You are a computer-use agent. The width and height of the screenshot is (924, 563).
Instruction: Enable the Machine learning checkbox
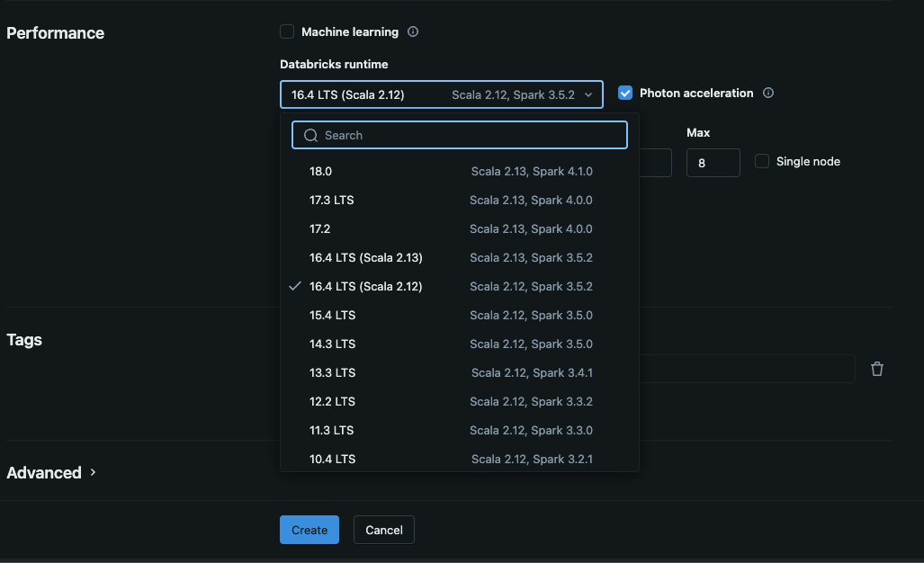(x=287, y=32)
